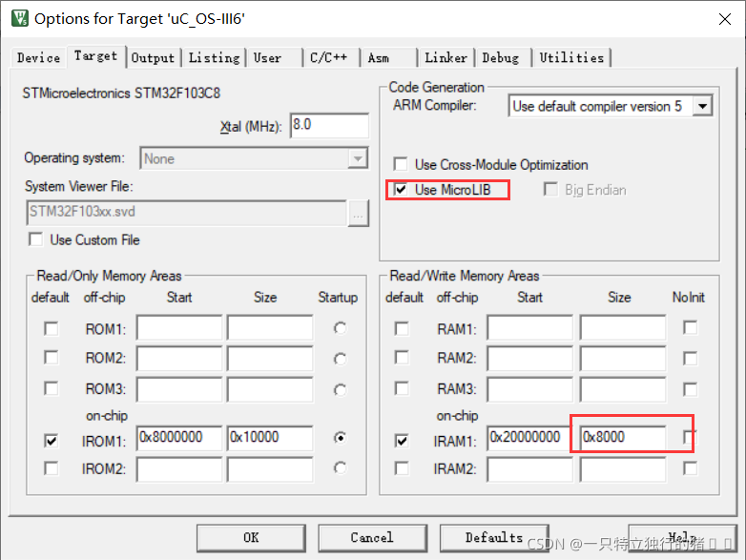Toggle the IRAM1 default checkbox
746x560 pixels.
click(402, 441)
